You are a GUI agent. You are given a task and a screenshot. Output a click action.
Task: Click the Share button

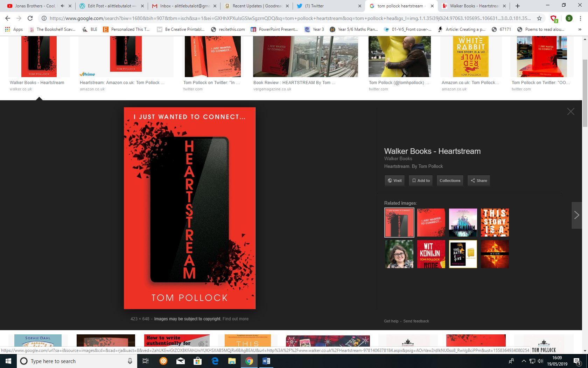(478, 180)
